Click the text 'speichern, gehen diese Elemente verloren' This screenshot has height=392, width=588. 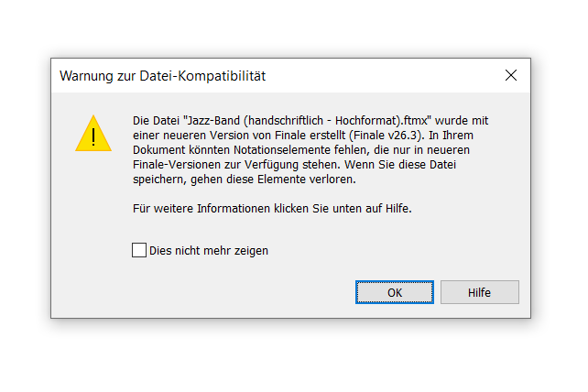[245, 180]
